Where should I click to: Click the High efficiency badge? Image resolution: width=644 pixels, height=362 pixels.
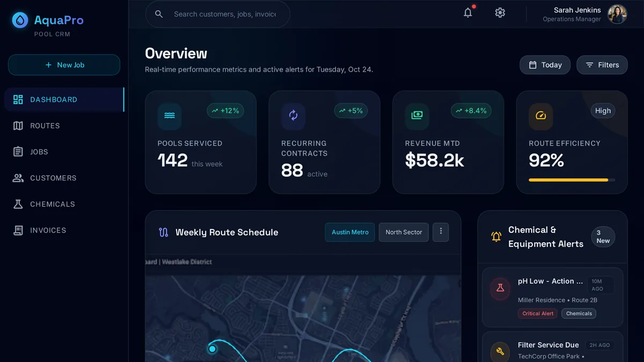click(x=603, y=111)
